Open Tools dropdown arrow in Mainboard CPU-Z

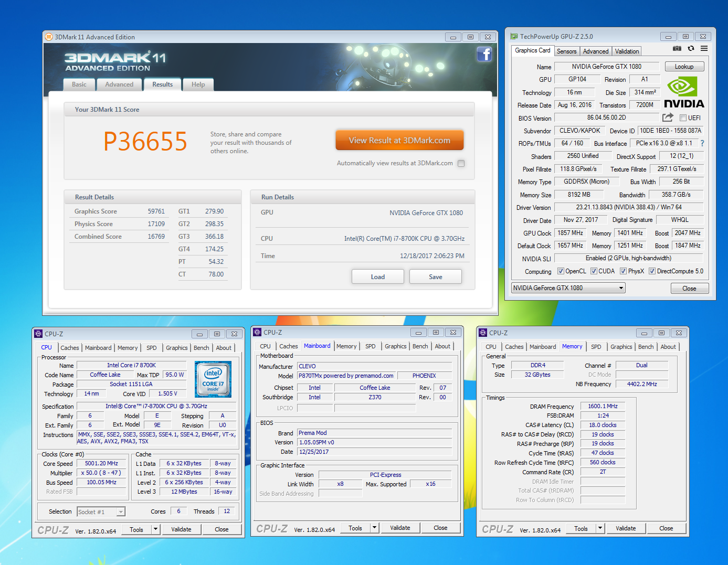tap(374, 528)
